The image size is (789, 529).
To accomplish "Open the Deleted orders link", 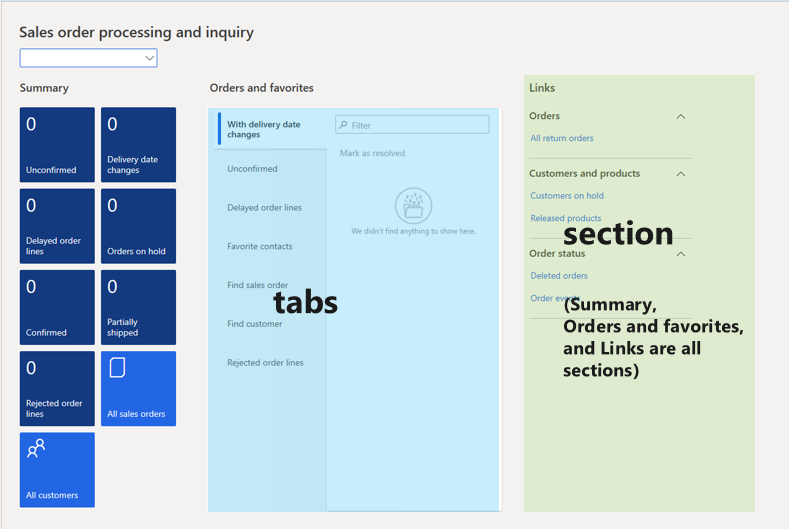I will 559,275.
